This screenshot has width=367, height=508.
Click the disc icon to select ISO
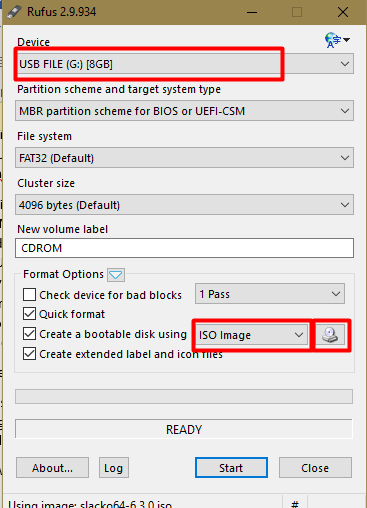click(x=330, y=335)
